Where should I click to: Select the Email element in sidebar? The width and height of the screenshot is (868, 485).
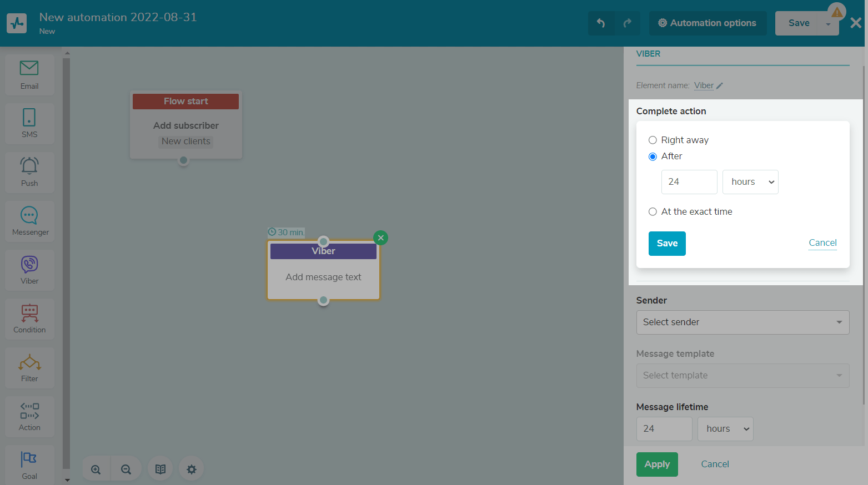[x=29, y=74]
